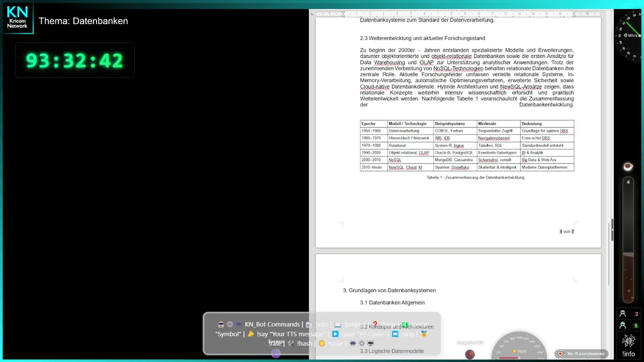Click the Mh/s gear icon on the gauge

pyautogui.click(x=626, y=35)
